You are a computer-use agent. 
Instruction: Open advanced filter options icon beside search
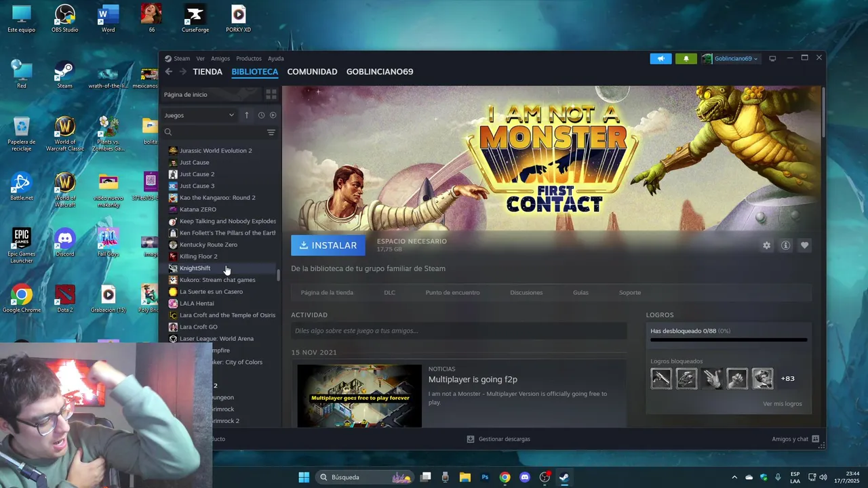tap(271, 132)
